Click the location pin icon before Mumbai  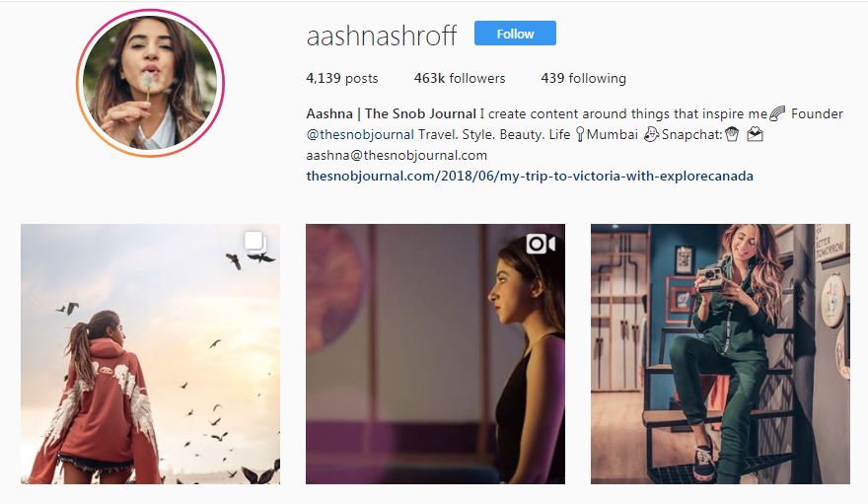tap(580, 134)
